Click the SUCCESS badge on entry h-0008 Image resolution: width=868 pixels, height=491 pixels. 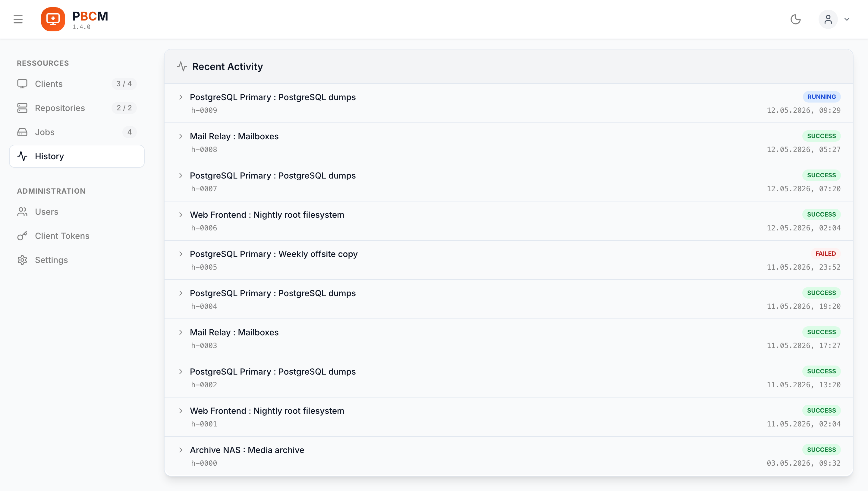click(x=822, y=136)
